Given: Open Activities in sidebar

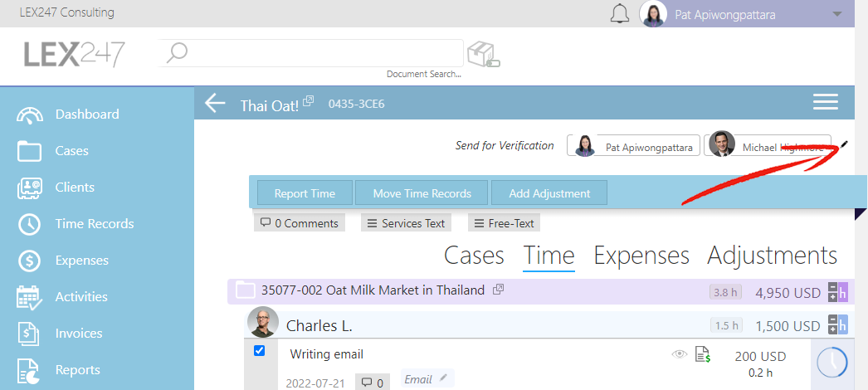Looking at the screenshot, I should point(81,296).
